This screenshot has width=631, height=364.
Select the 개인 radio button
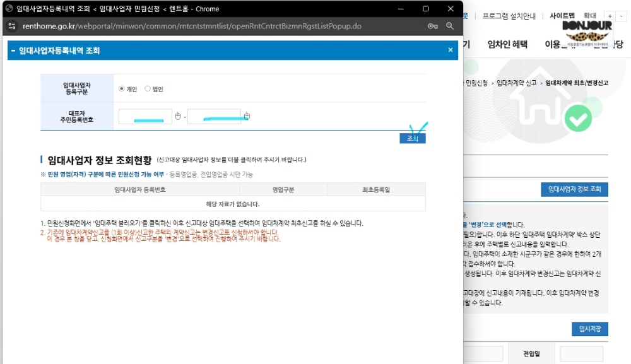[x=122, y=88]
